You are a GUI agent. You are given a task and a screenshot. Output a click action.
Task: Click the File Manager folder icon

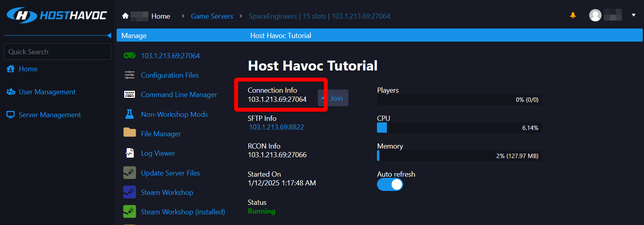(129, 132)
